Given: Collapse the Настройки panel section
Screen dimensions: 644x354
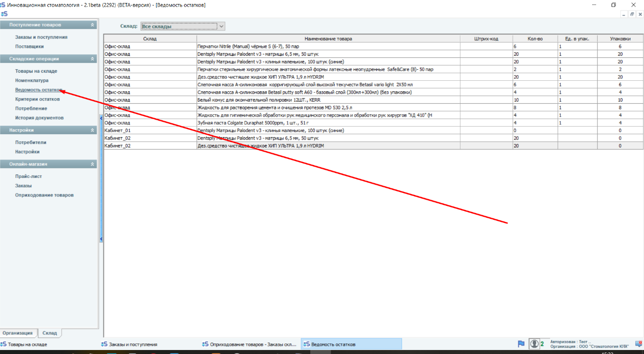Looking at the screenshot, I should coord(92,130).
